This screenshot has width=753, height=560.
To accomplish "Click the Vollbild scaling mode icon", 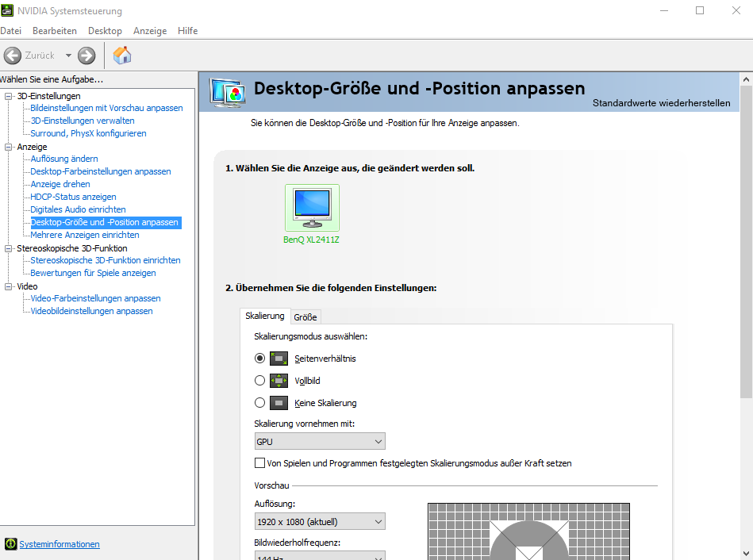I will (x=279, y=381).
